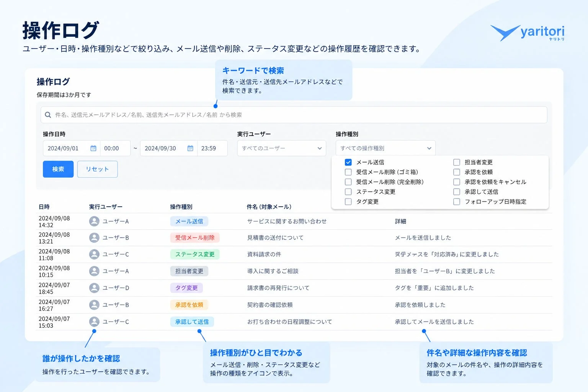This screenshot has height=392, width=588.
Task: Click detail 担当者を「ユーザーB」に変更しました
Action: tap(445, 271)
